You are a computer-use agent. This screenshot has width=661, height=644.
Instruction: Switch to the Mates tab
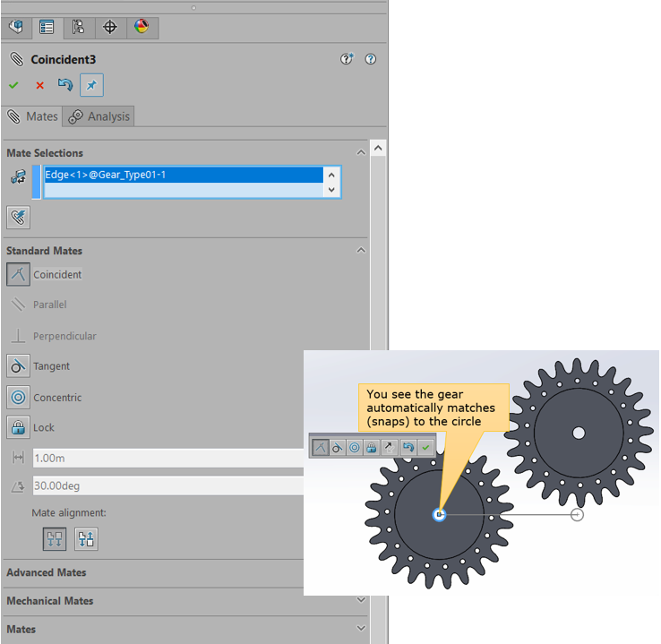coord(32,116)
